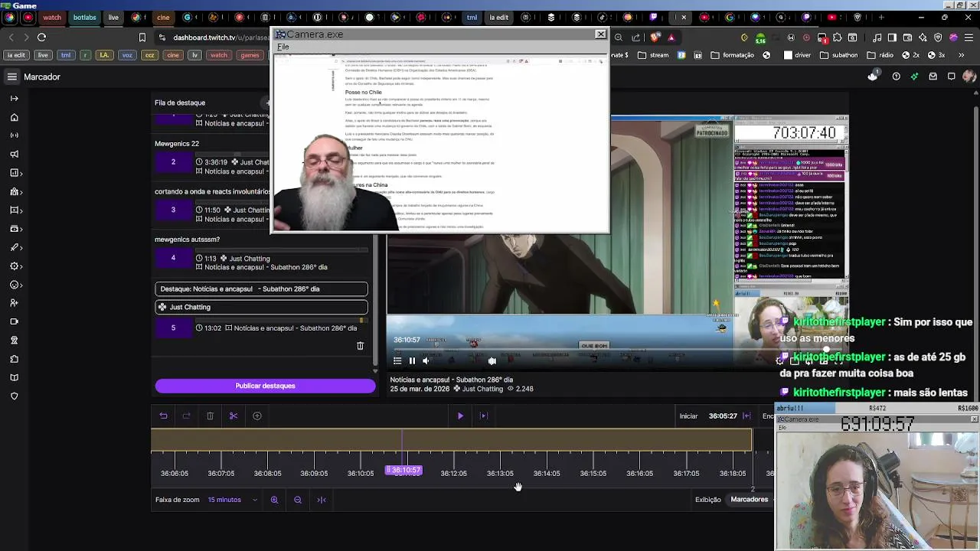Bookmark this page in the address bar
Image resolution: width=980 pixels, height=551 pixels.
pyautogui.click(x=142, y=37)
